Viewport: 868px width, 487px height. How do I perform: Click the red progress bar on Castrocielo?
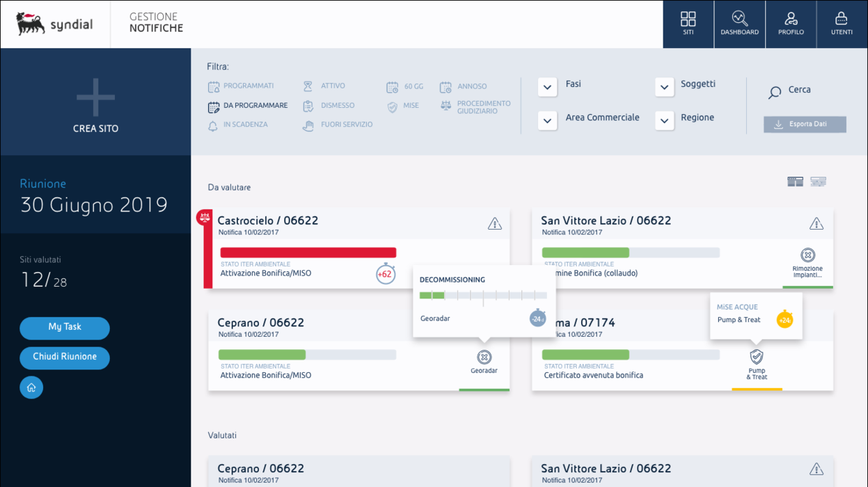coord(308,253)
